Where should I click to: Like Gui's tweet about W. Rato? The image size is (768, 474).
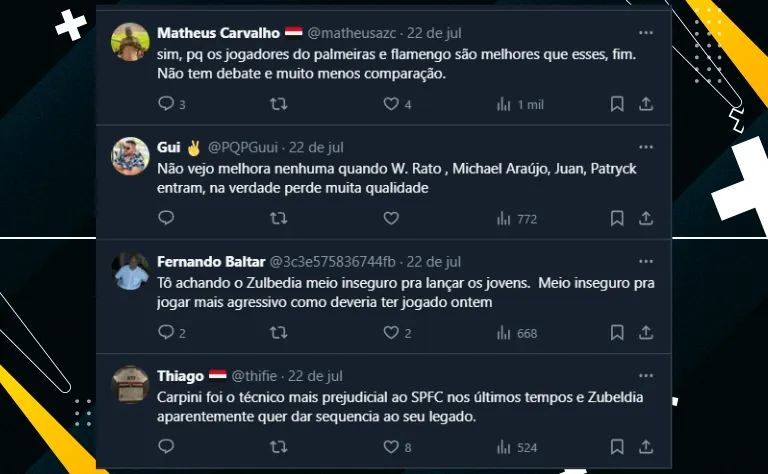tap(391, 218)
